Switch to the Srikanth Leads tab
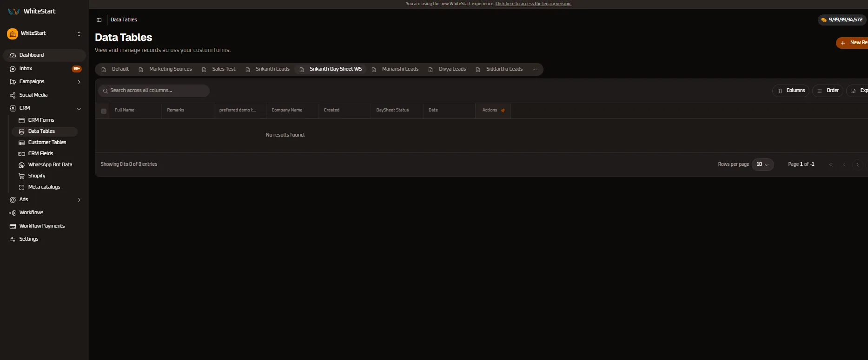 268,69
